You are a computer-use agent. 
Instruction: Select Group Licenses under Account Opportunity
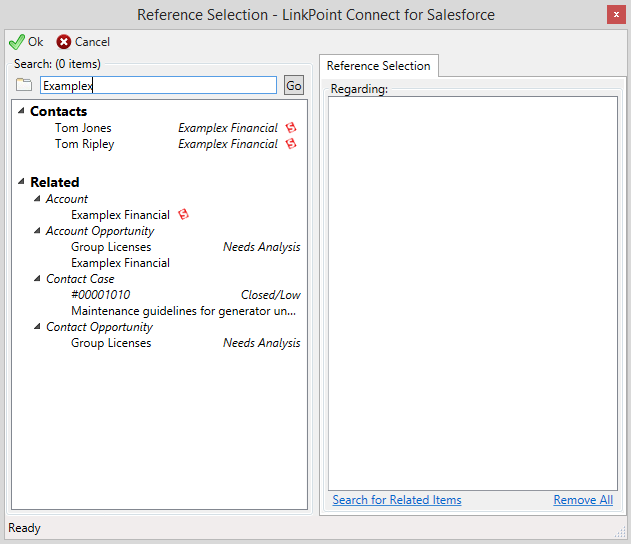pos(111,247)
